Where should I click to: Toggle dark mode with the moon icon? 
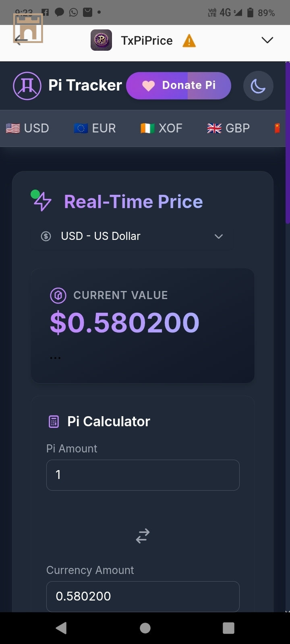click(258, 86)
